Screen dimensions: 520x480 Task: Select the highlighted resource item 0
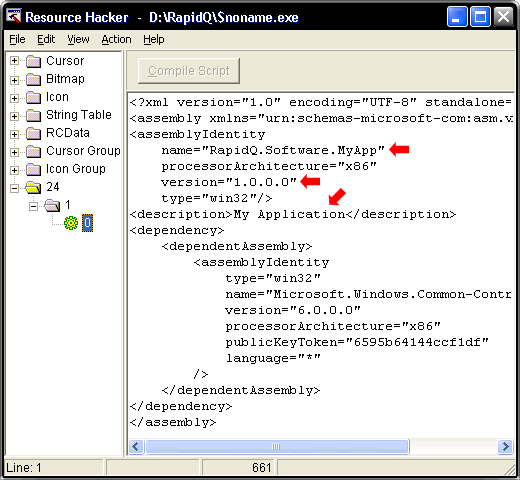(x=87, y=223)
